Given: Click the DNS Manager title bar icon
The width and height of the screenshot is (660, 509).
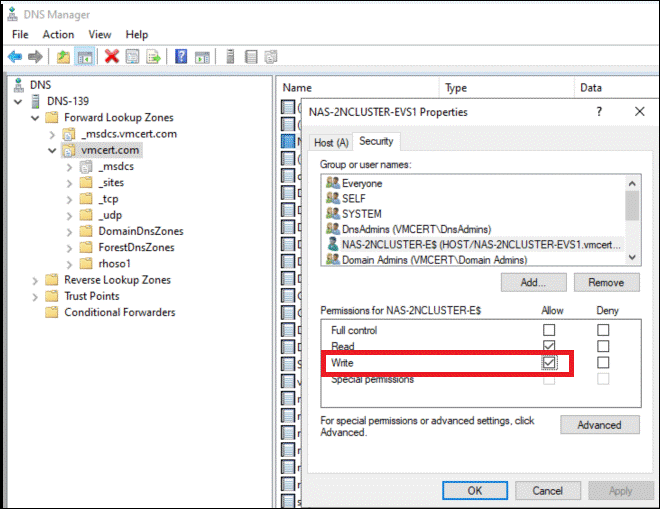Looking at the screenshot, I should (x=13, y=14).
